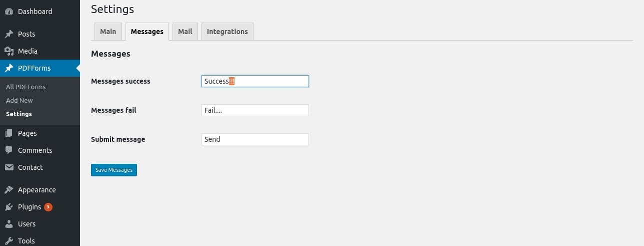Click the Dashboard gauge icon

[9, 12]
